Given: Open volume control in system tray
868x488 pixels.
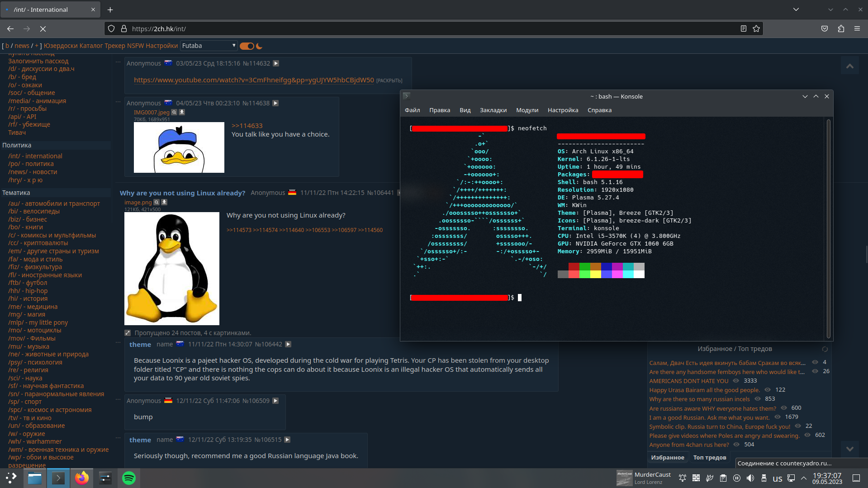Looking at the screenshot, I should tap(750, 478).
